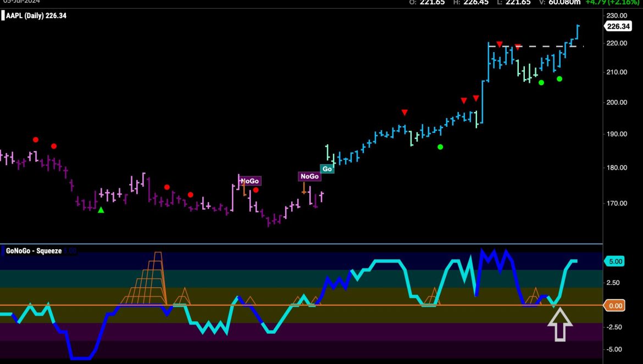This screenshot has height=364, width=643.
Task: Click the NoGo label farthest from the Go tag
Action: click(x=250, y=181)
